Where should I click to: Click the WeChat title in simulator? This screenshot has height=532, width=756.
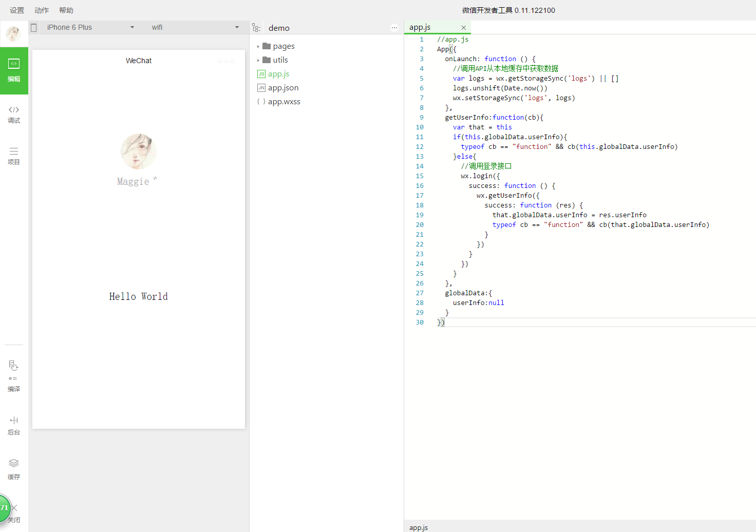[139, 61]
